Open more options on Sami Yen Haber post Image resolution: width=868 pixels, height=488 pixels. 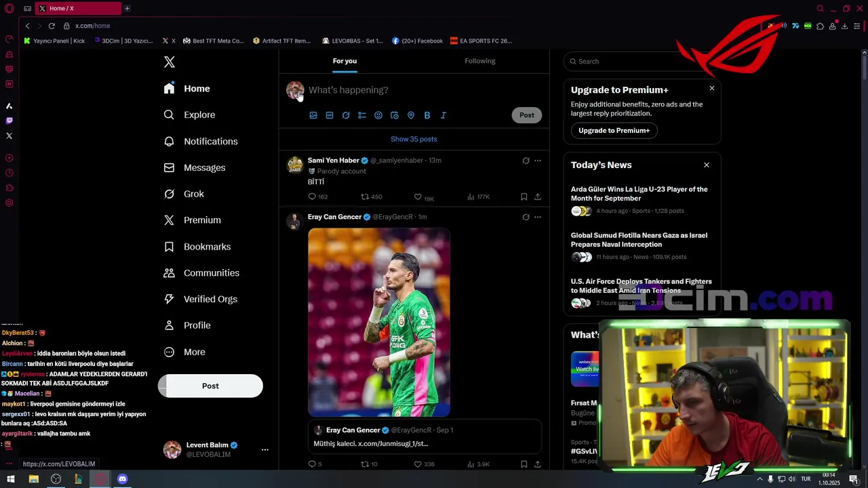[x=538, y=161]
